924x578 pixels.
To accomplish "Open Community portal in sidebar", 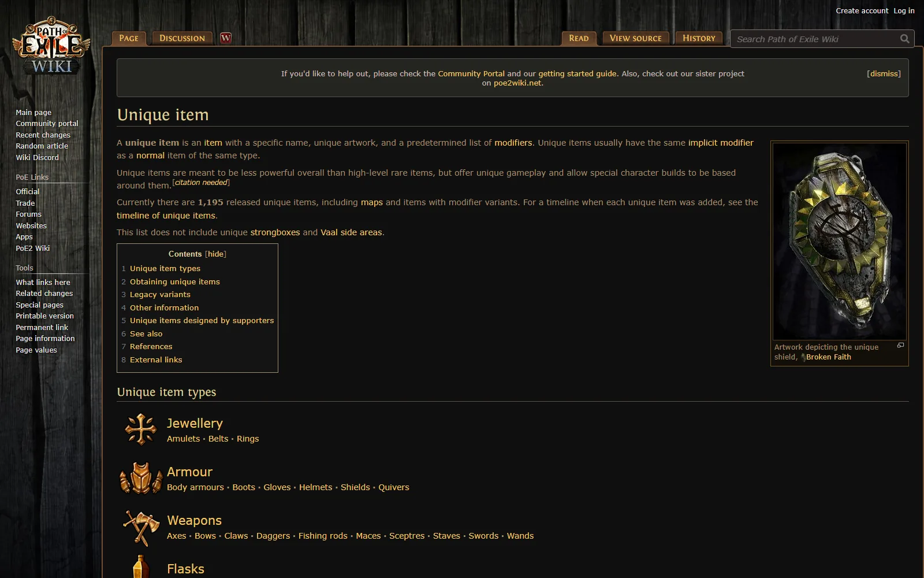I will coord(47,123).
